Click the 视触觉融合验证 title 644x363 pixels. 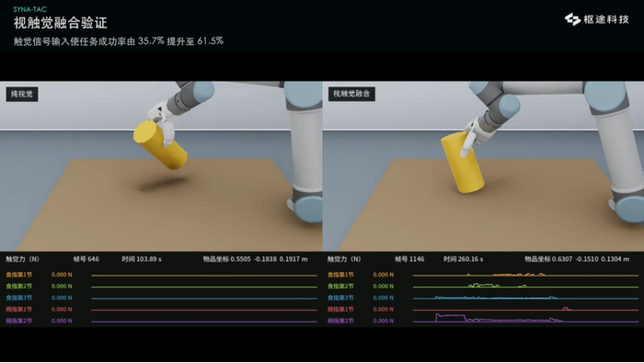pos(61,23)
